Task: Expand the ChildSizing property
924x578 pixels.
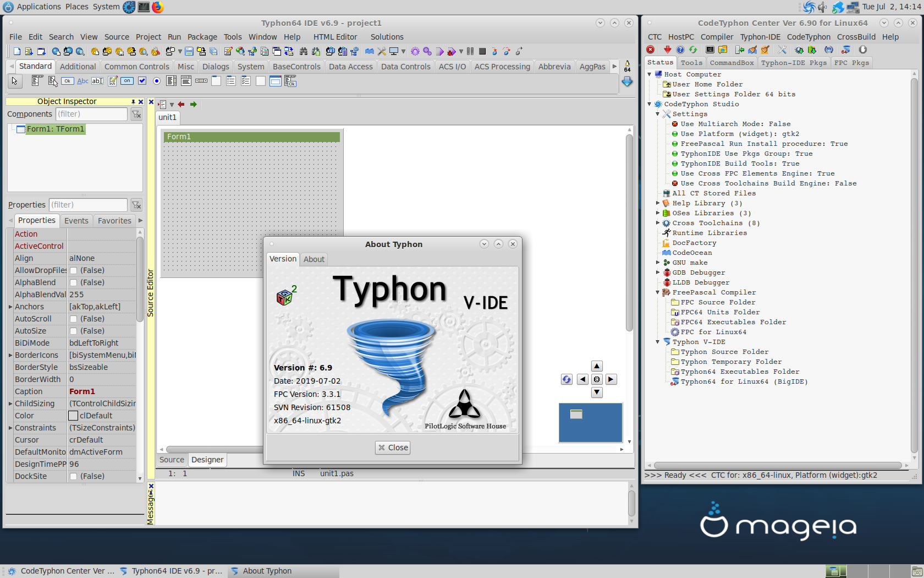Action: (10, 403)
